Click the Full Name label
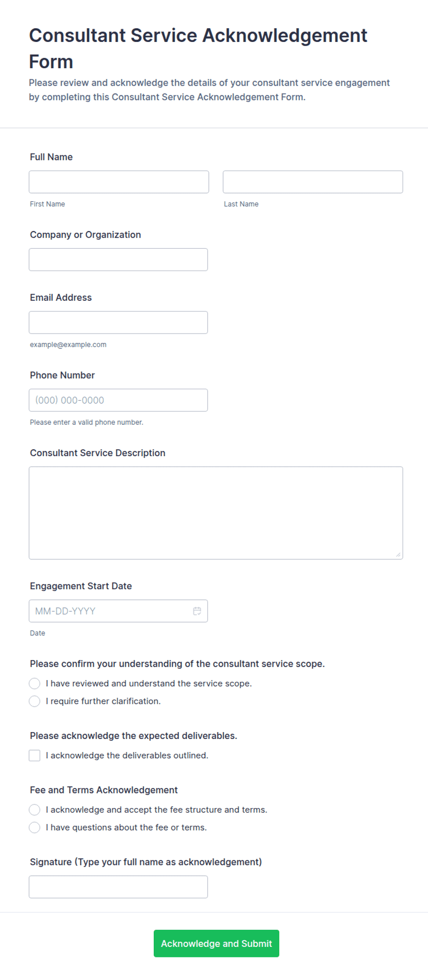Image resolution: width=428 pixels, height=980 pixels. (x=51, y=157)
